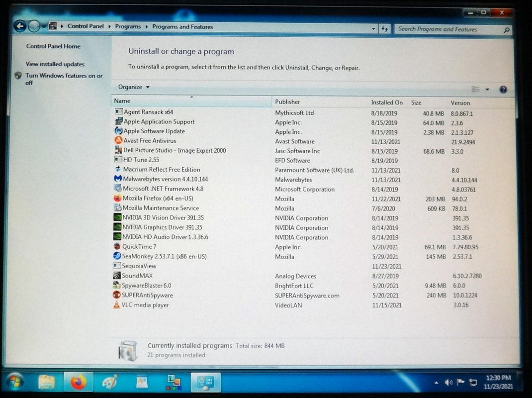
Task: Open File Explorer from the taskbar
Action: click(x=46, y=382)
